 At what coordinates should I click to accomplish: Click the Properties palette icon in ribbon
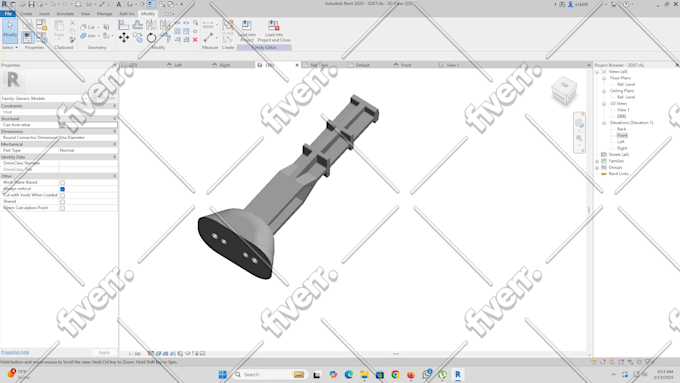point(27,37)
